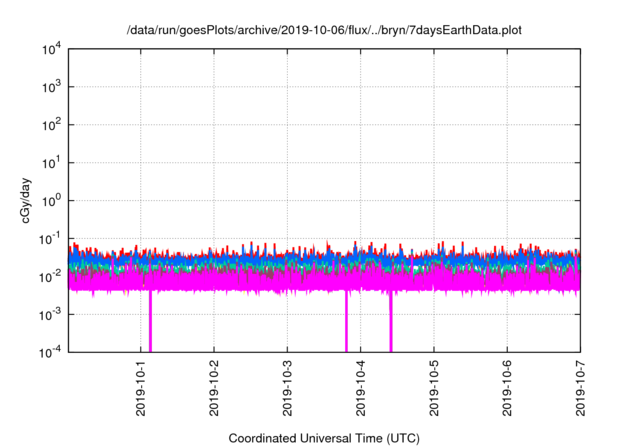The image size is (640, 448).
Task: Click the 2019-10-2 x-axis tick label
Action: coord(214,388)
